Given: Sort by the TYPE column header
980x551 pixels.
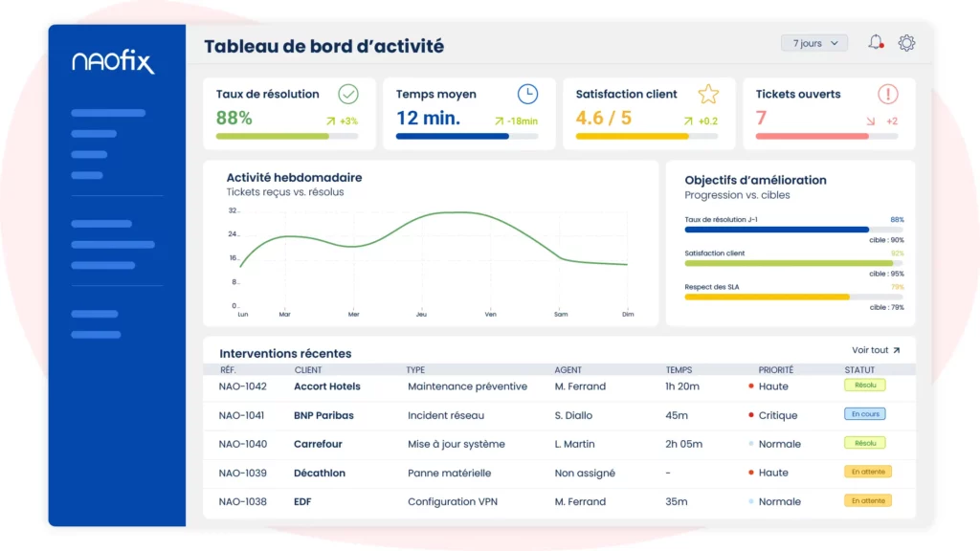Looking at the screenshot, I should tap(415, 370).
